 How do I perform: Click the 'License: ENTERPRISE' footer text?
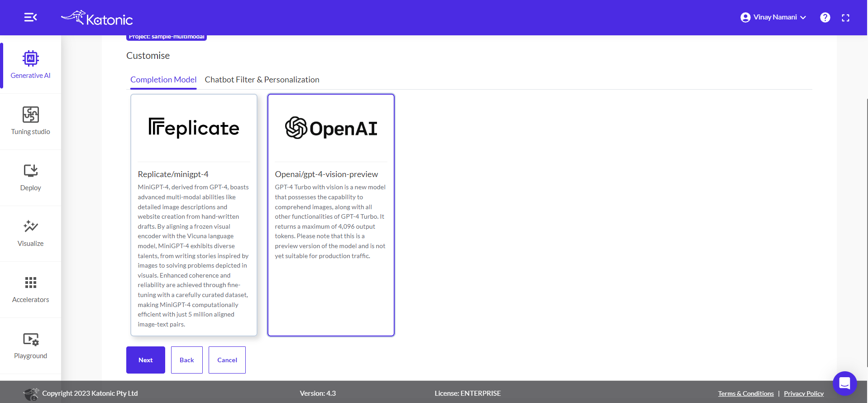tap(467, 393)
